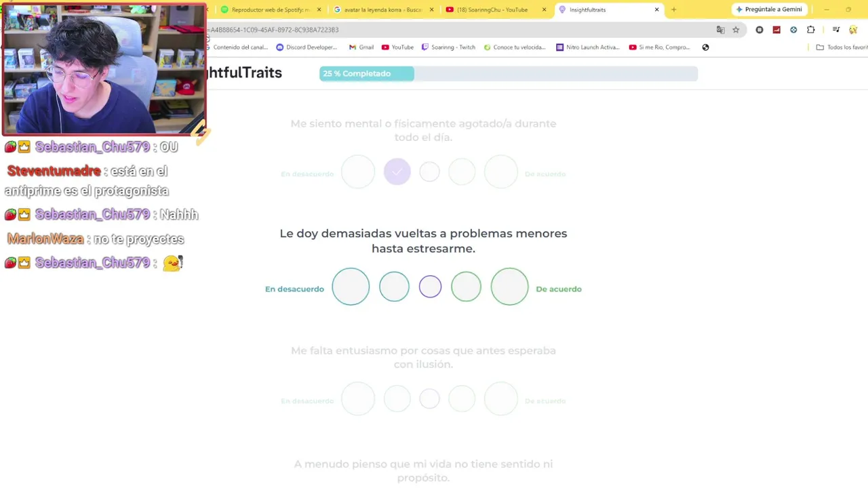The width and height of the screenshot is (868, 488).
Task: Click MarlonWaza's chat message 'no te proyectes'
Action: [96, 239]
